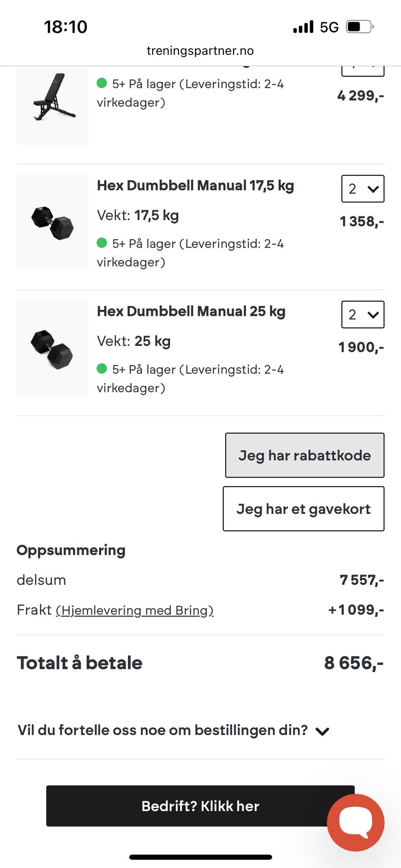Open the 'Hex Dumbbell Manual 17,5 kg' title

click(195, 185)
